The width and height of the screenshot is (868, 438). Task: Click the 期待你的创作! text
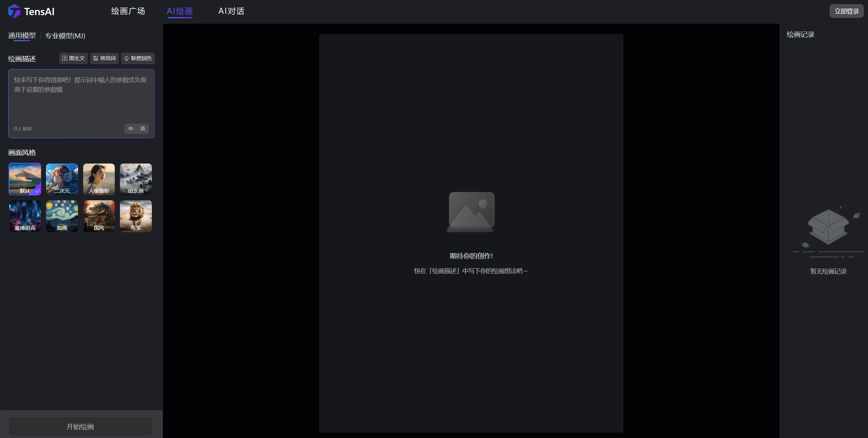(471, 256)
